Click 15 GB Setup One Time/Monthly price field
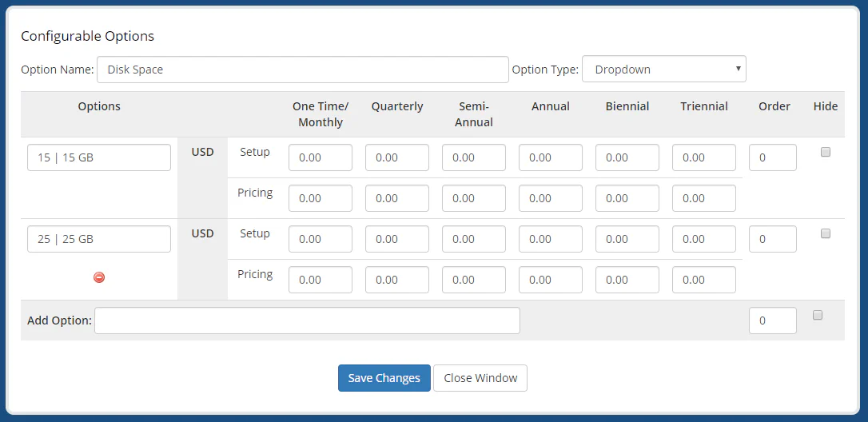Viewport: 868px width, 422px height. (321, 157)
